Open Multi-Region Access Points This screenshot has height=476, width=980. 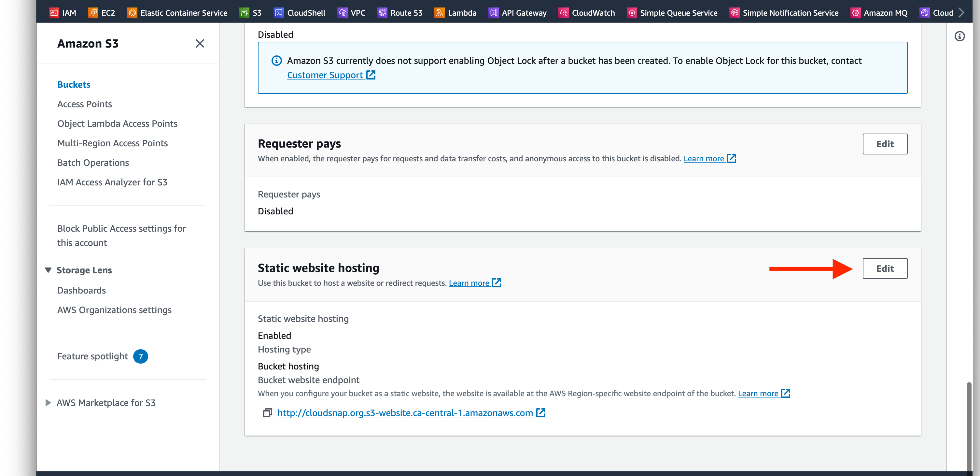112,143
